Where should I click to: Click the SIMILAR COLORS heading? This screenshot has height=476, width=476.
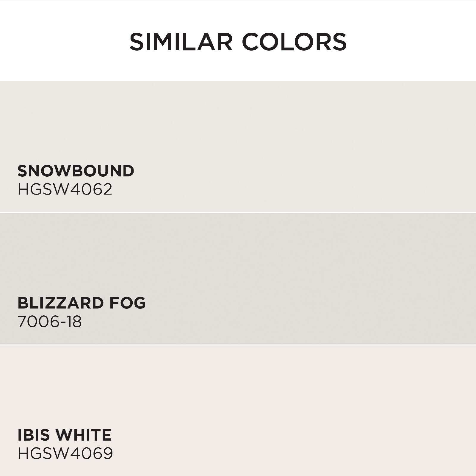click(238, 41)
